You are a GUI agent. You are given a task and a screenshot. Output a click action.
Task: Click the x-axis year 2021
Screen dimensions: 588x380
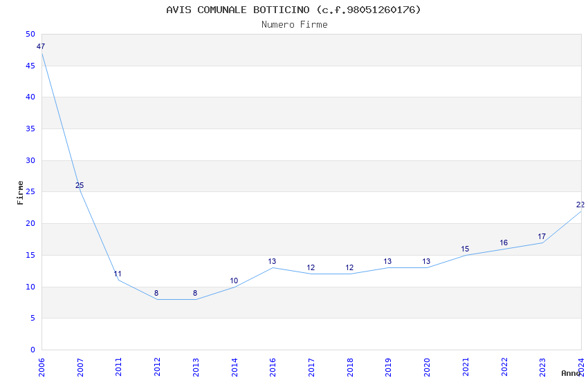coord(466,367)
